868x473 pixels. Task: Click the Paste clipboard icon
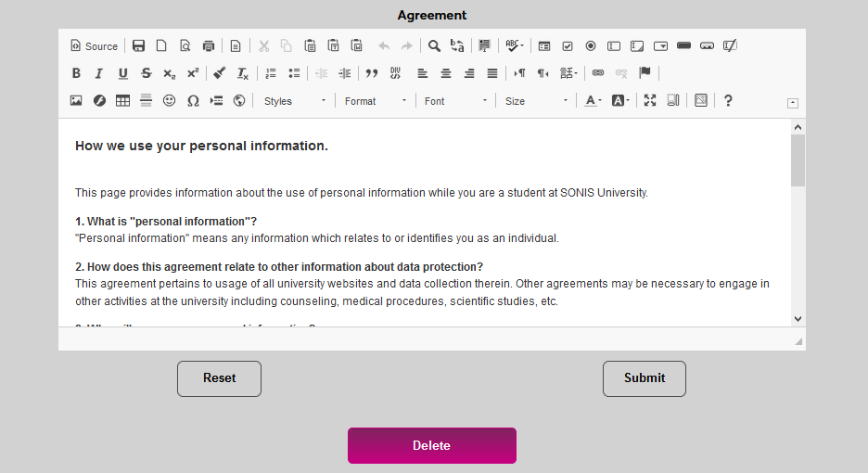click(310, 46)
